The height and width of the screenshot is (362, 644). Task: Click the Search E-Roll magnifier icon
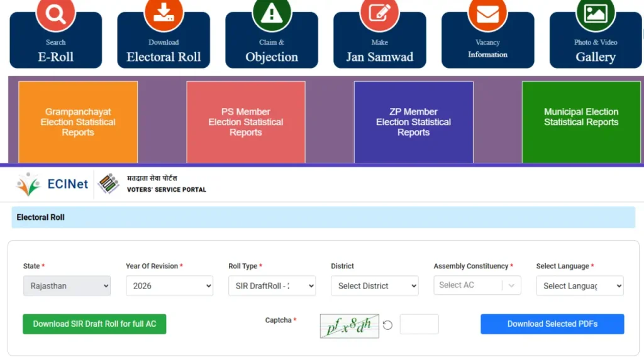point(55,14)
